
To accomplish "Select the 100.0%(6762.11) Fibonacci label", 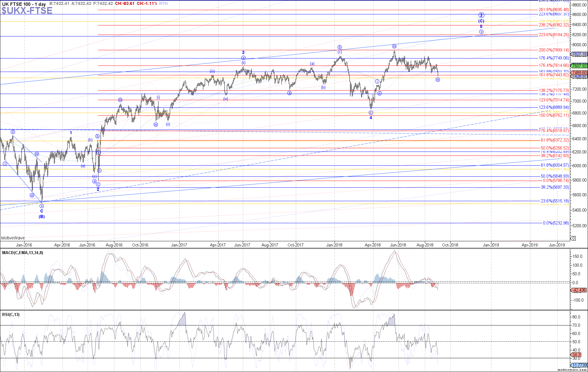I will pyautogui.click(x=554, y=115).
